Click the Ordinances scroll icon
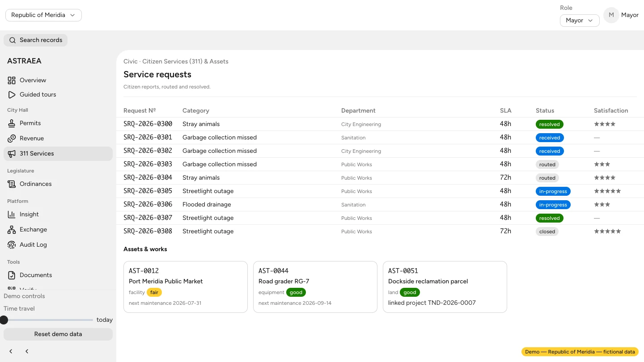Screen dimensions: 644x362 pyautogui.click(x=12, y=184)
